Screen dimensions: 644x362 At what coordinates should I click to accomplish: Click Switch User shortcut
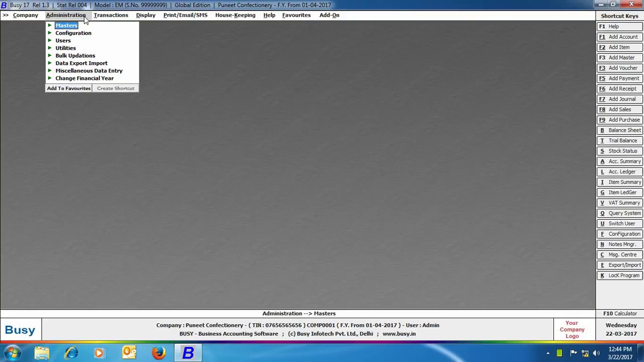[x=620, y=224]
